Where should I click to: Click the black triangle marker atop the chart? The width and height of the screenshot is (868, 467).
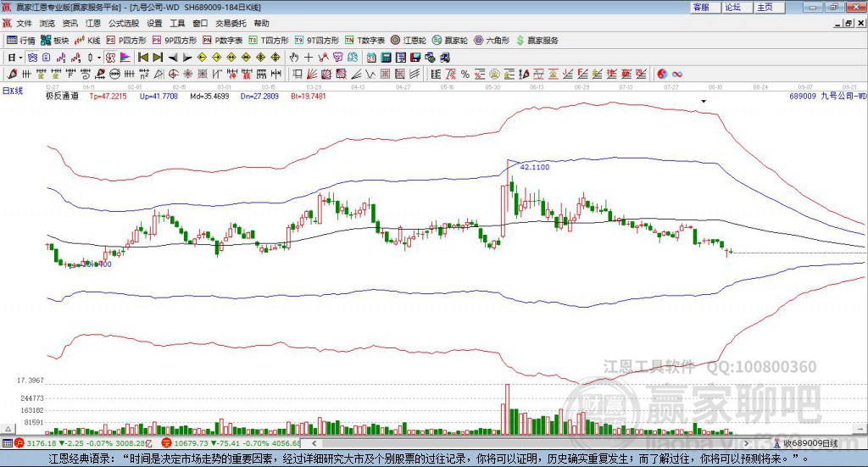click(704, 101)
